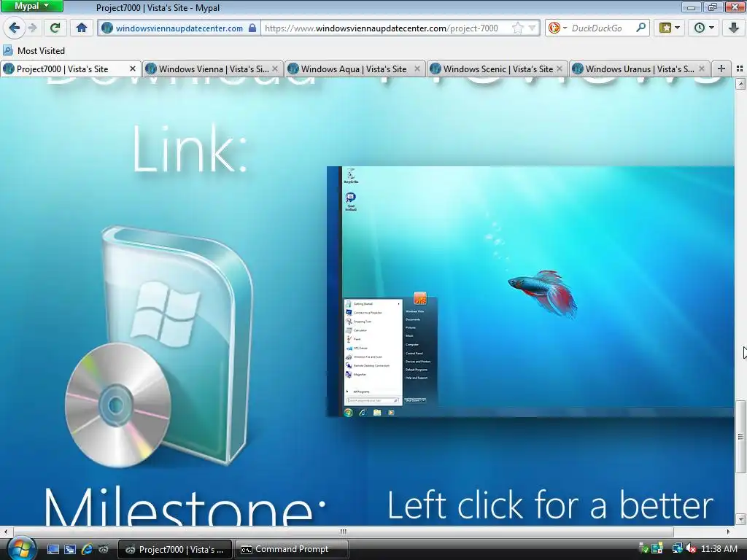Click the vertical scrollbar thumb
The width and height of the screenshot is (747, 560).
click(x=740, y=436)
